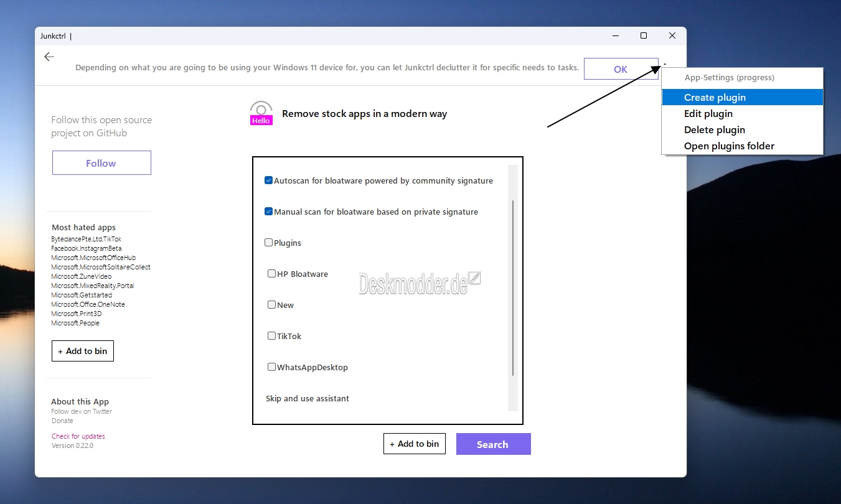Check the TikTok plugin option
Image resolution: width=841 pixels, height=504 pixels.
(272, 336)
